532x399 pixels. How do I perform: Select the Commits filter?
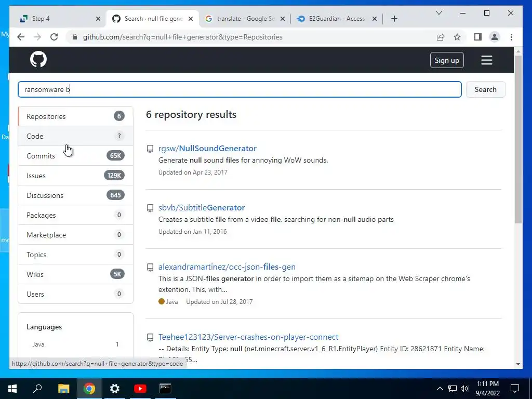75,156
